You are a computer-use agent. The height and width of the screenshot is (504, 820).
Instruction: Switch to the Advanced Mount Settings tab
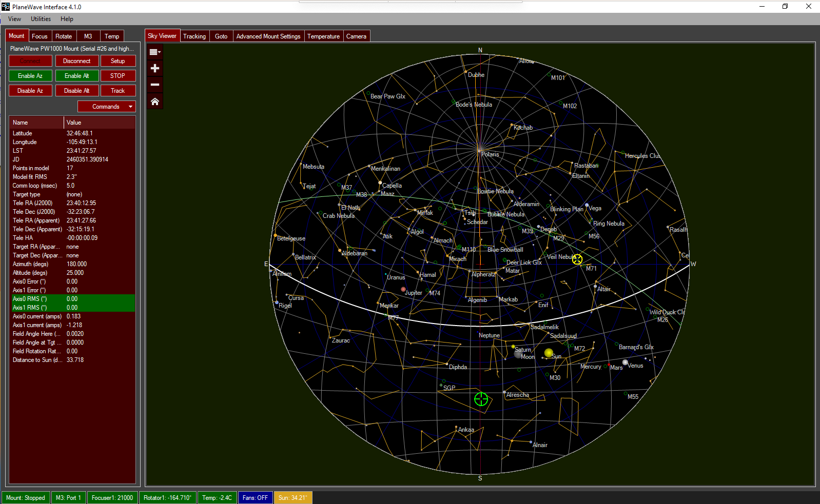click(x=268, y=36)
